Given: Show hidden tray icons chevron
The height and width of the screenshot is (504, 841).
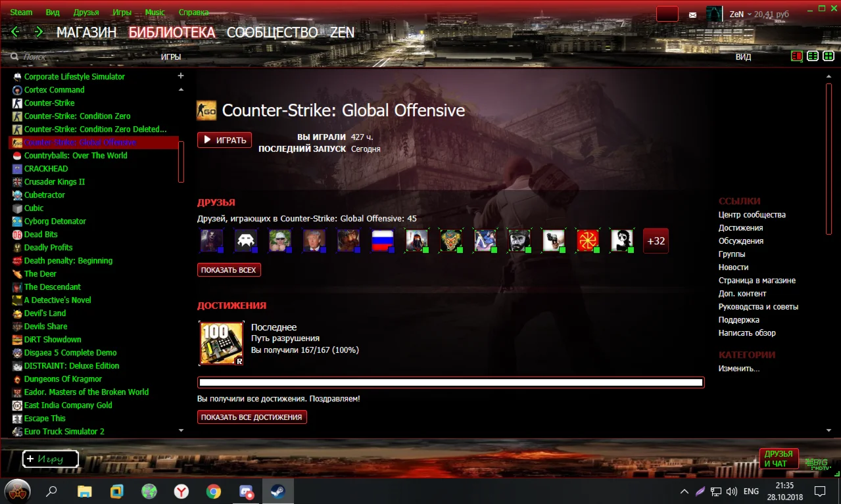Looking at the screenshot, I should point(685,491).
